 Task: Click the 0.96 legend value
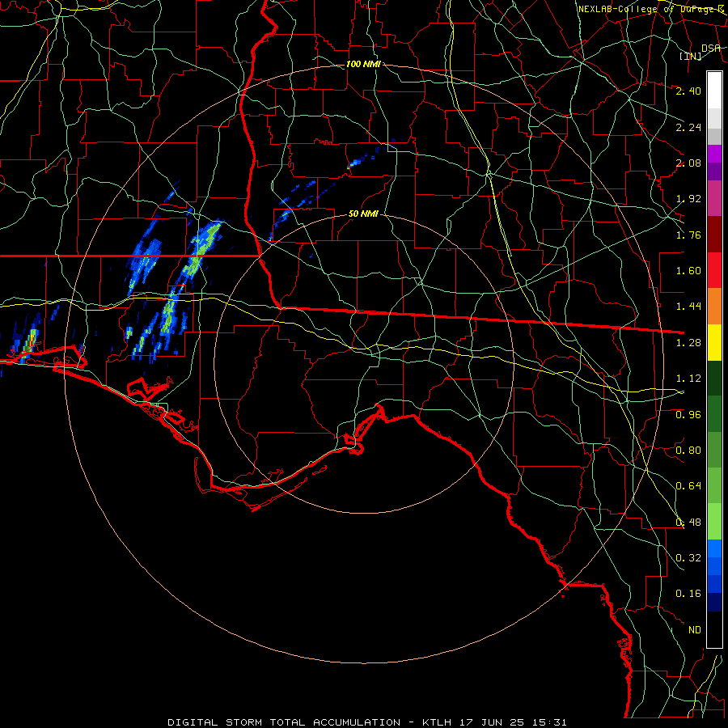point(688,415)
